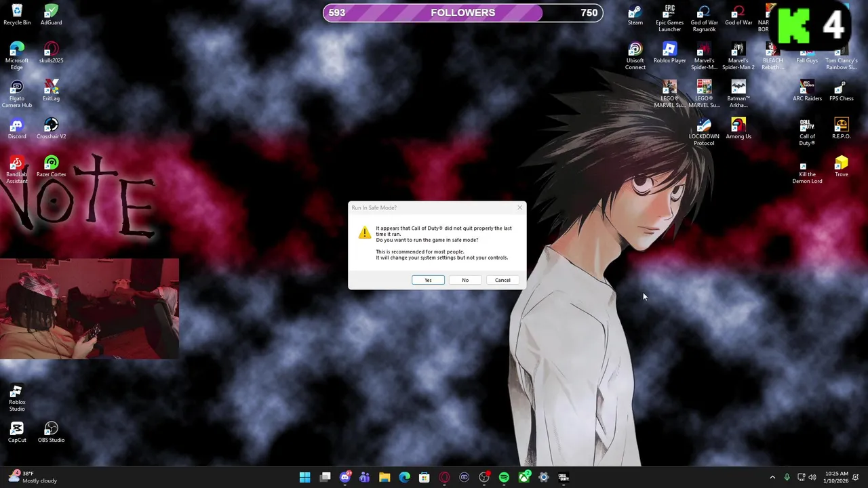The width and height of the screenshot is (868, 488).
Task: Select the ARC Raiders desktop icon
Action: coord(807,91)
